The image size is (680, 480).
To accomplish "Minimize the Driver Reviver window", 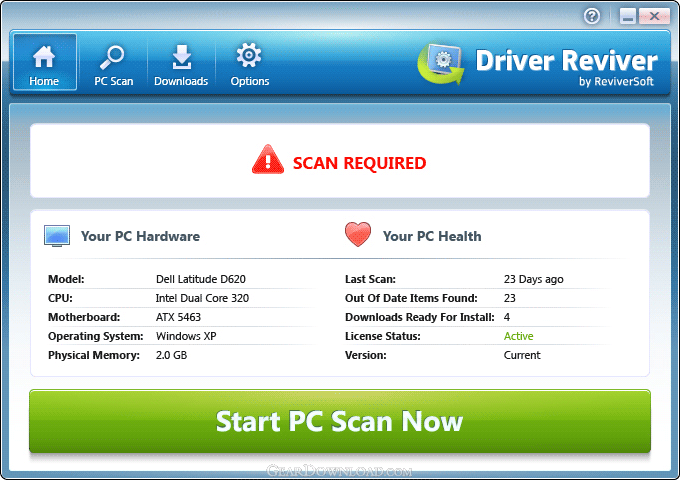I will pos(627,16).
